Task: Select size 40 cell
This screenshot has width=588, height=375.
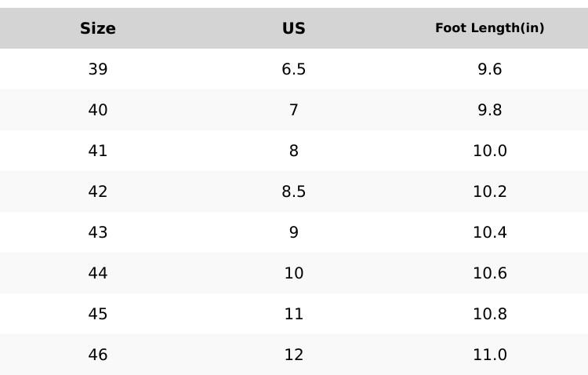Action: (x=98, y=110)
